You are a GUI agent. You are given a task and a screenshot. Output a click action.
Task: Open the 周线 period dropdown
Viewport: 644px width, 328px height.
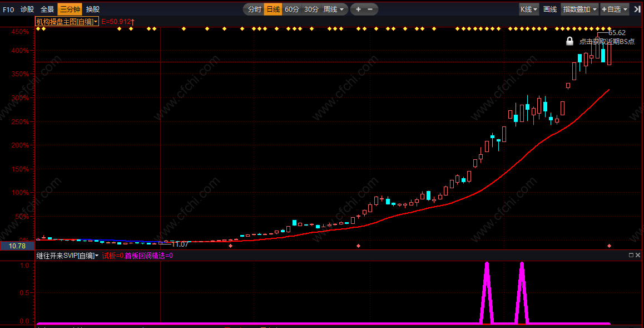[334, 9]
